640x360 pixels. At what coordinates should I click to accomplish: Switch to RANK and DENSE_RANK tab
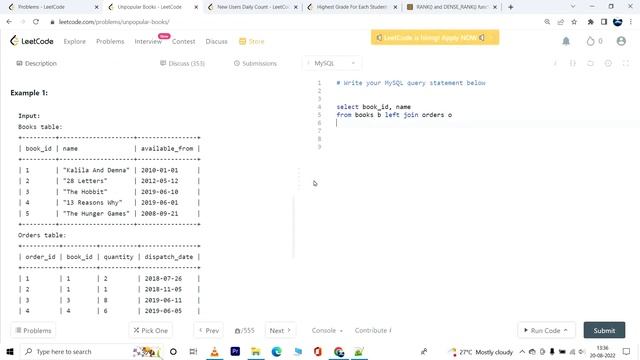451,7
